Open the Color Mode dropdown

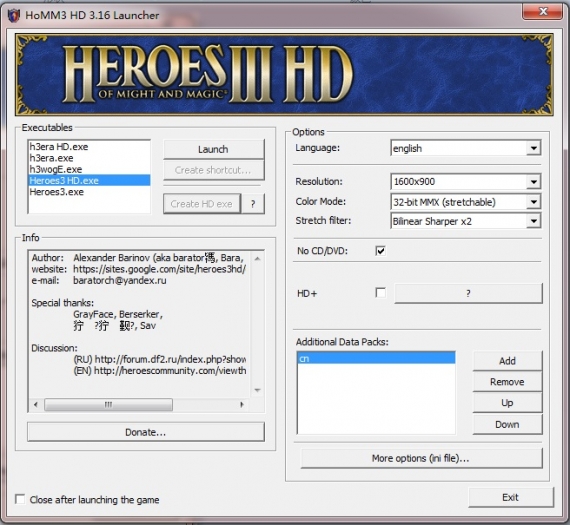[533, 202]
